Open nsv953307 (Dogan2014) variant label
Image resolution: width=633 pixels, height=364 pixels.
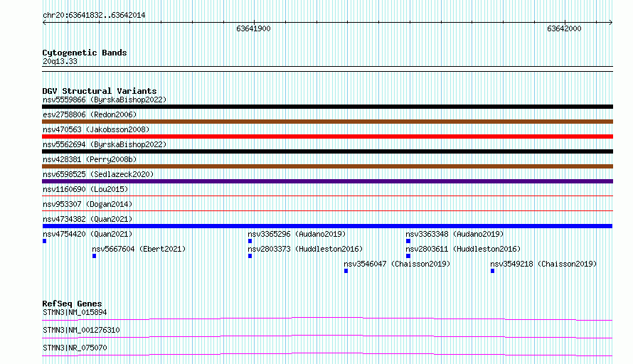pos(87,204)
